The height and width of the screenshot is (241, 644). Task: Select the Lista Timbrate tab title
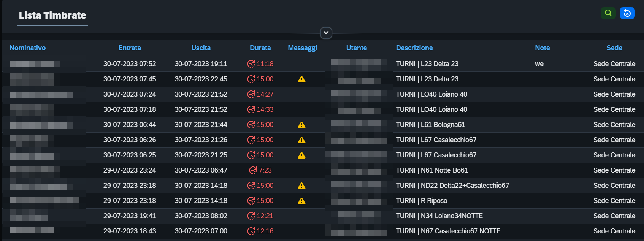point(52,15)
